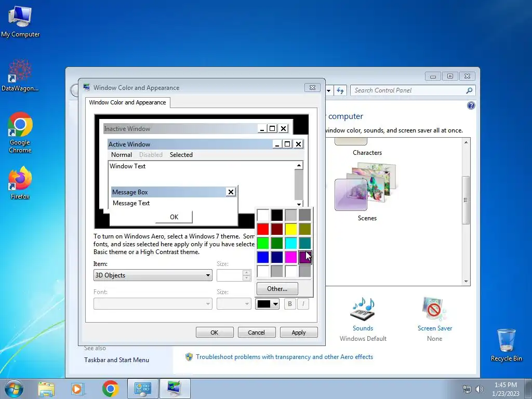Click Cancel in the appearance dialog

(256, 332)
